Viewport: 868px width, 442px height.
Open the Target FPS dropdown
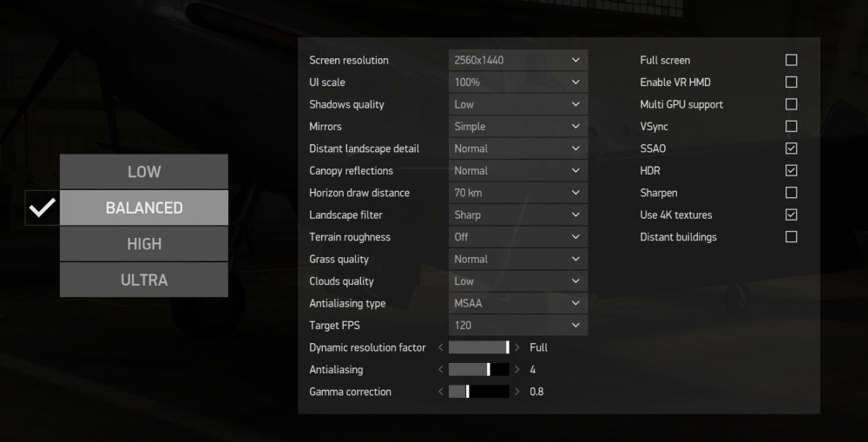pos(518,326)
